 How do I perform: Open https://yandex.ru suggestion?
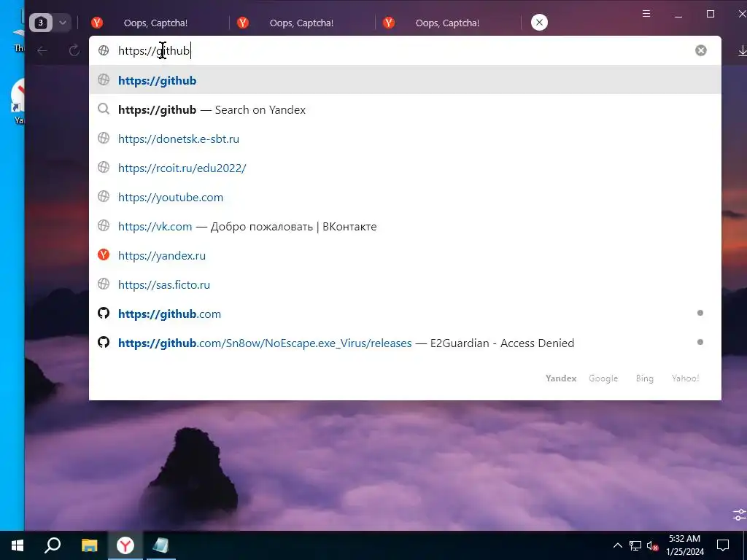(x=405, y=255)
